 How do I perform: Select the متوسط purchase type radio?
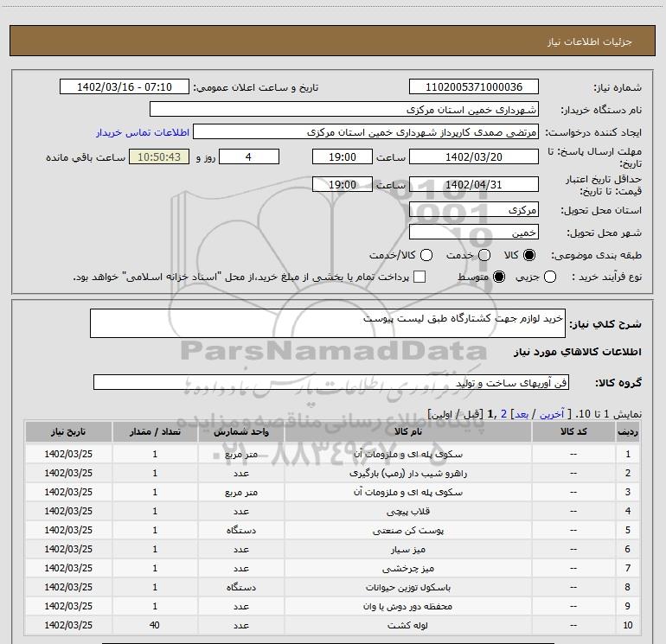click(499, 277)
